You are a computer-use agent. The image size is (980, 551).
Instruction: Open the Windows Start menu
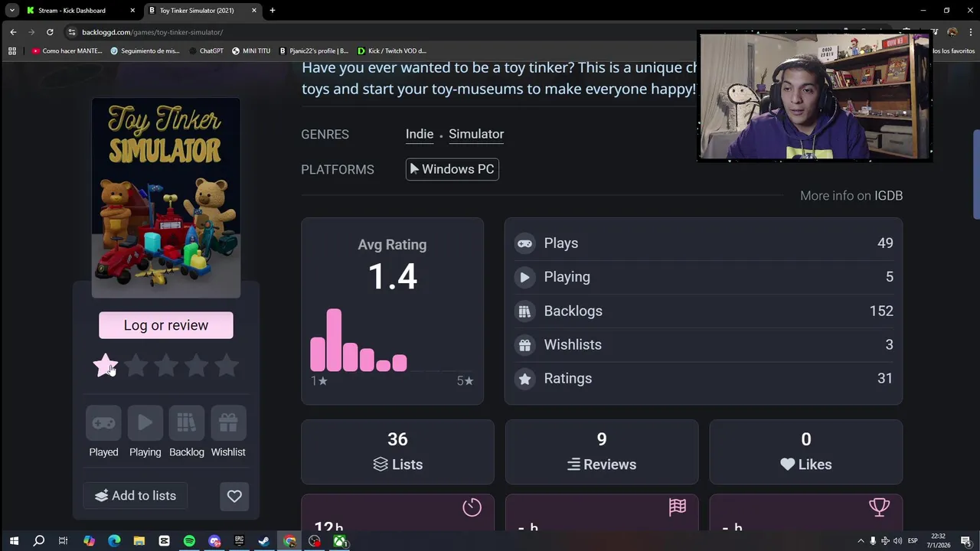(14, 541)
